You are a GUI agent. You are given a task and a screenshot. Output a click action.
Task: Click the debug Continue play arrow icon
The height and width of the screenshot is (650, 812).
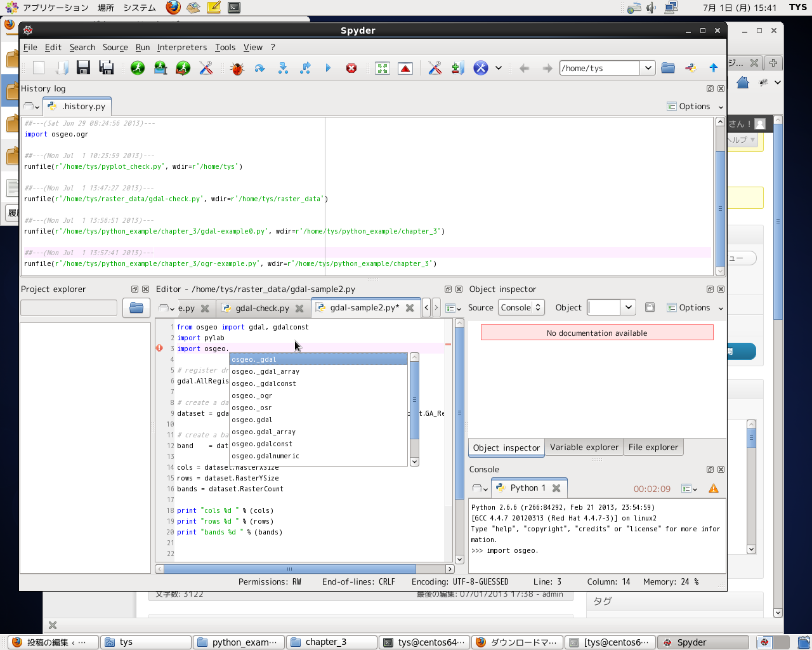[328, 68]
